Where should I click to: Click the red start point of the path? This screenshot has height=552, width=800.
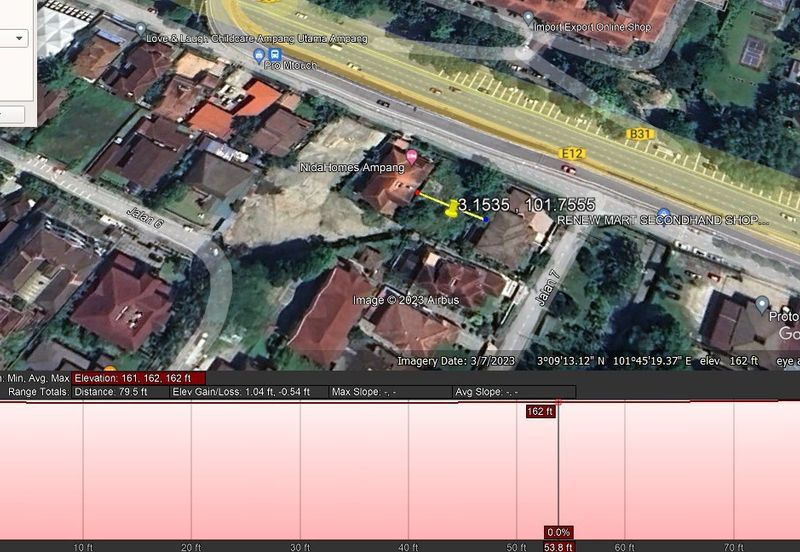(418, 193)
